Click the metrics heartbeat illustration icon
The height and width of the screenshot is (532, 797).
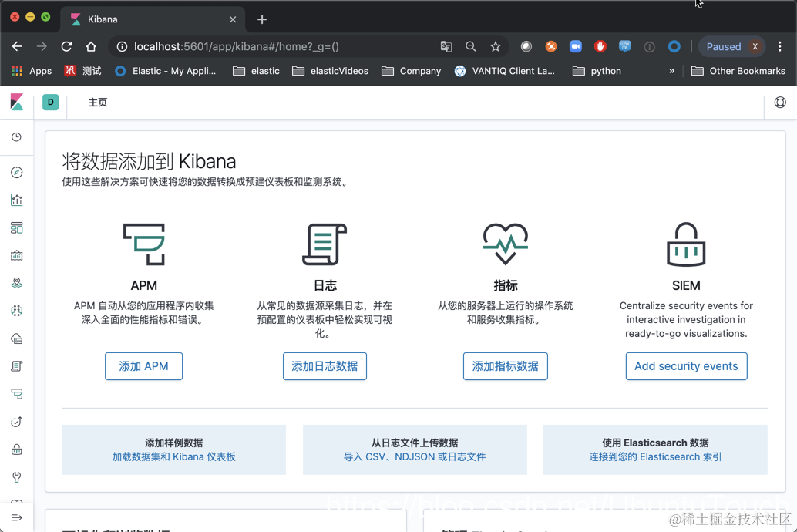click(x=505, y=244)
